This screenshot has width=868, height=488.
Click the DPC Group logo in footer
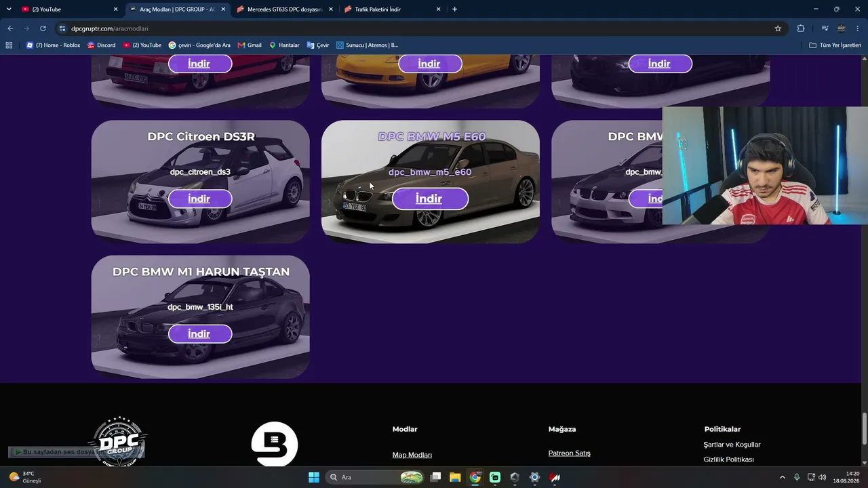click(119, 442)
